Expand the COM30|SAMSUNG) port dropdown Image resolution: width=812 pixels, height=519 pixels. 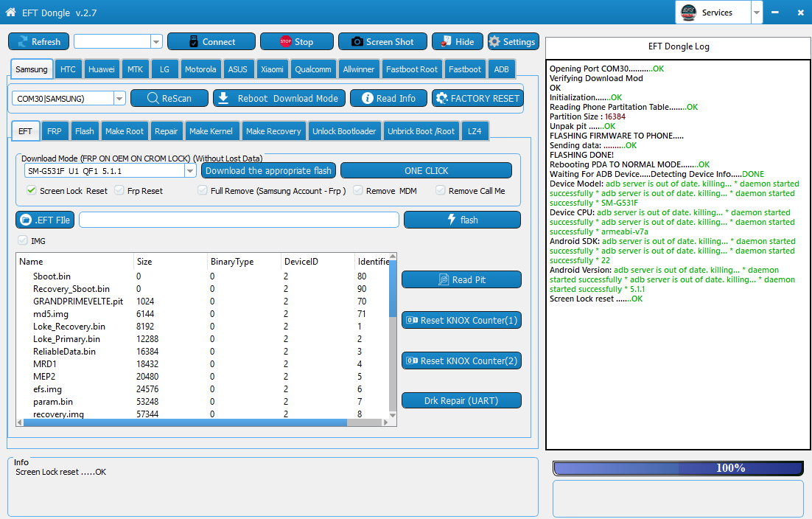[x=119, y=98]
